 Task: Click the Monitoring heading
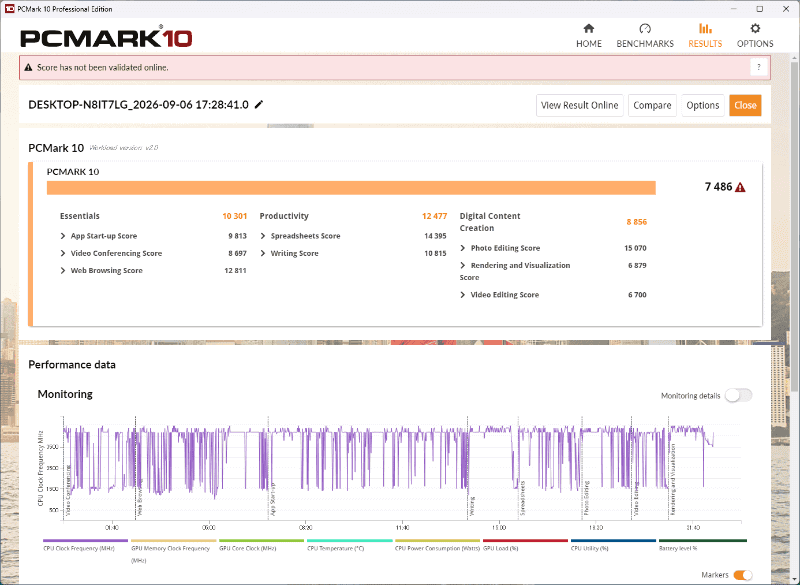(x=65, y=394)
